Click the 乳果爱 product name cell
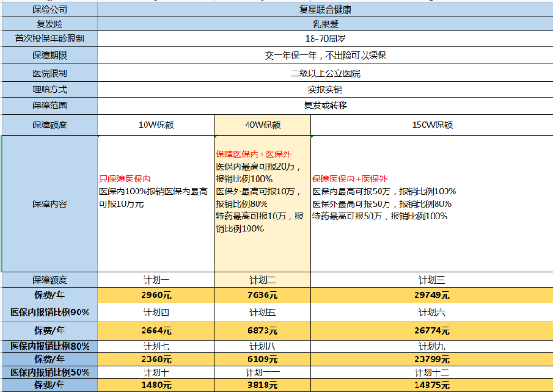This screenshot has height=392, width=553. [325, 23]
